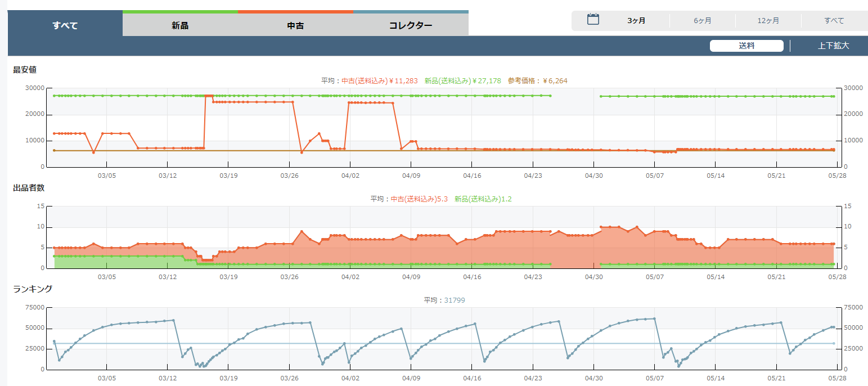Switch to the 新品 tab

coord(180,25)
